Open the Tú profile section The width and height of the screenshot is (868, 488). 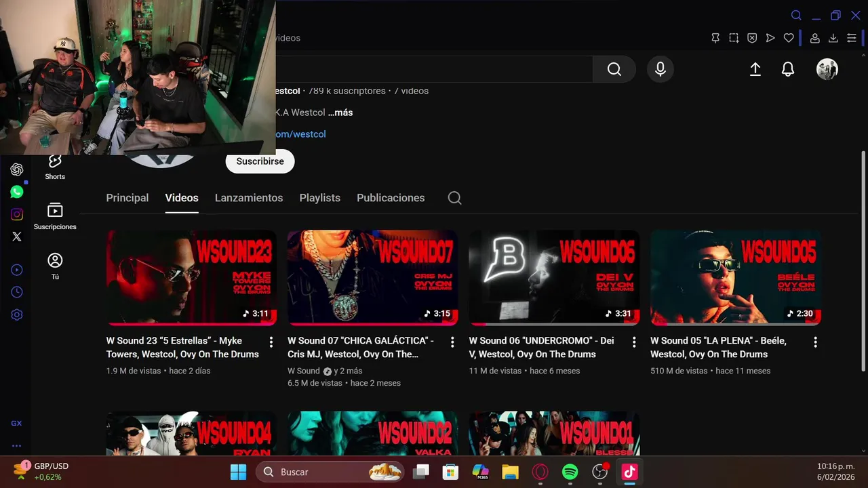click(x=55, y=266)
